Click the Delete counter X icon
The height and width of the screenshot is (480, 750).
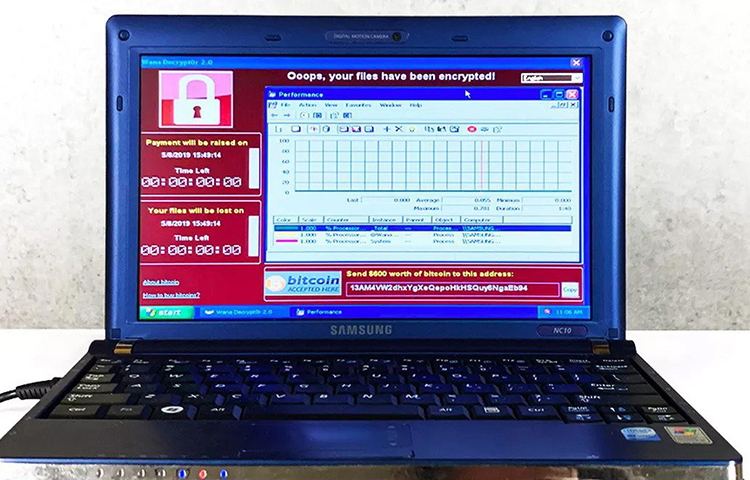pos(399,129)
